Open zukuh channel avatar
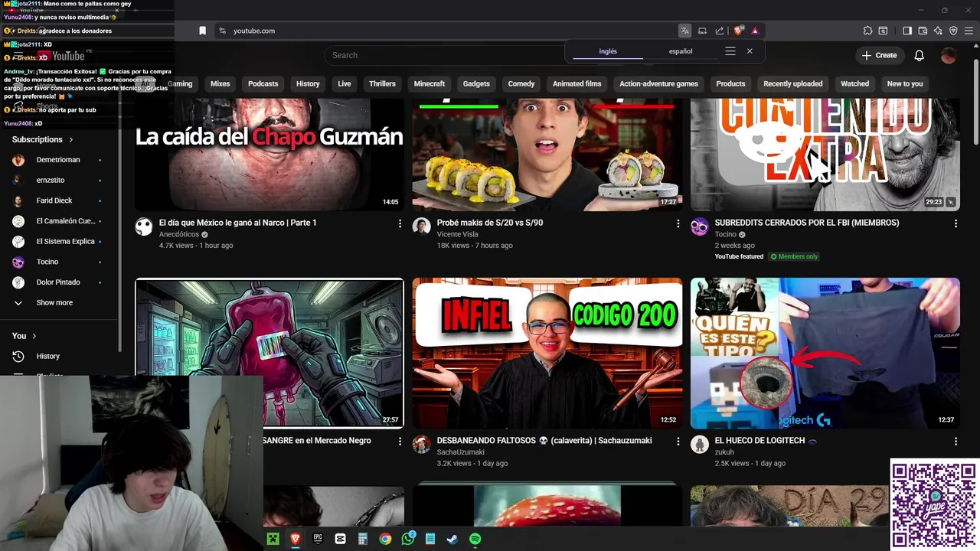 click(700, 444)
